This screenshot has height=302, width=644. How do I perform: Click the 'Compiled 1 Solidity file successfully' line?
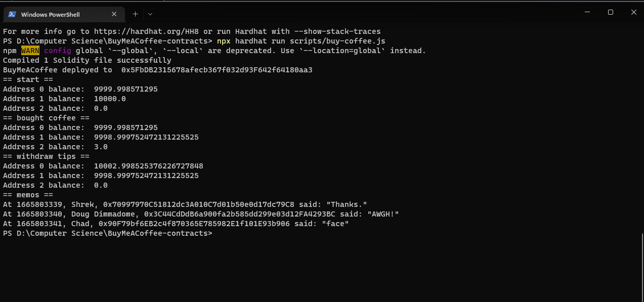[x=87, y=60]
